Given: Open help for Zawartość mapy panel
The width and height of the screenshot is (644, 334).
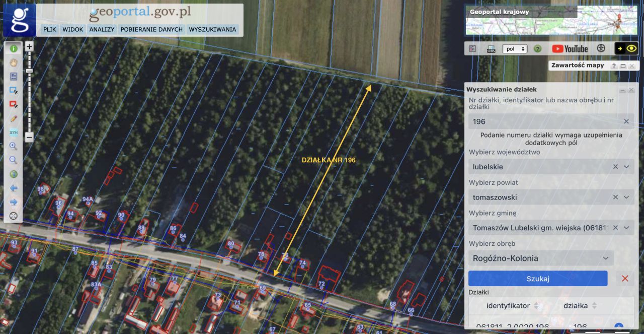Looking at the screenshot, I should 614,66.
